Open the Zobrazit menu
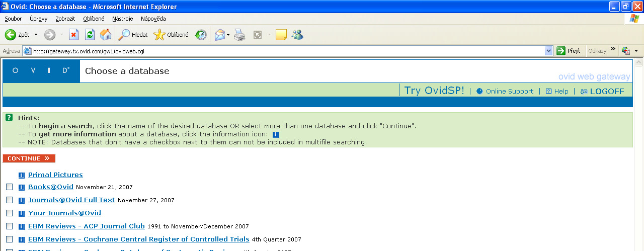The width and height of the screenshot is (644, 251). 65,19
